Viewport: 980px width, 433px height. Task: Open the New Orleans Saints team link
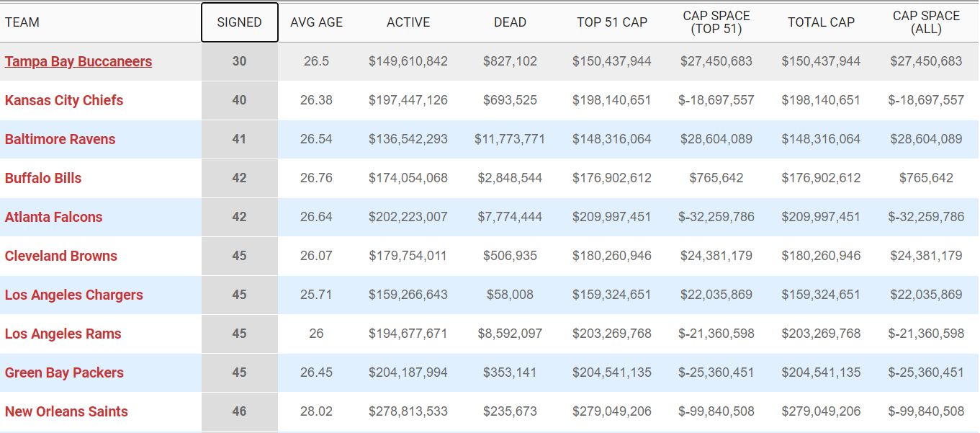tap(67, 411)
